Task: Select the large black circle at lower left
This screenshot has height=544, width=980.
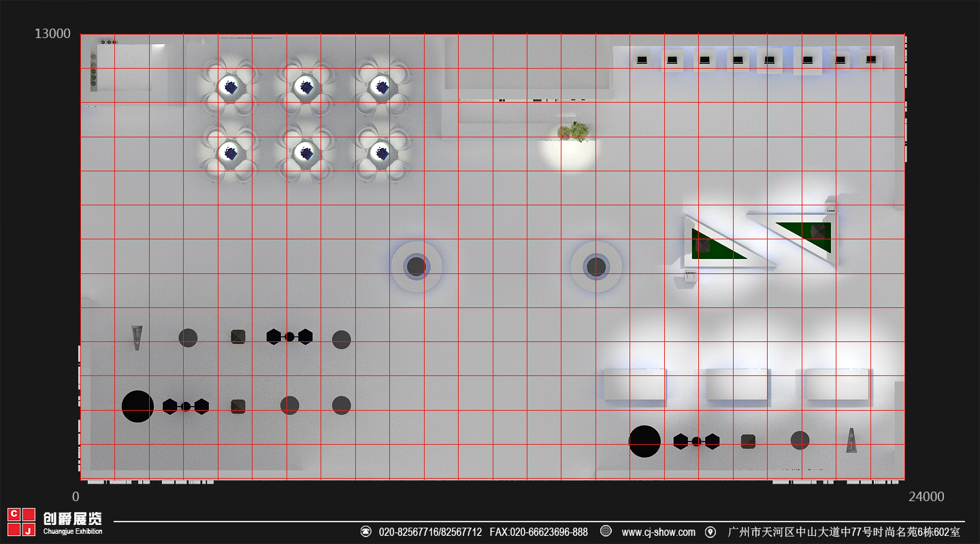Action: click(137, 407)
